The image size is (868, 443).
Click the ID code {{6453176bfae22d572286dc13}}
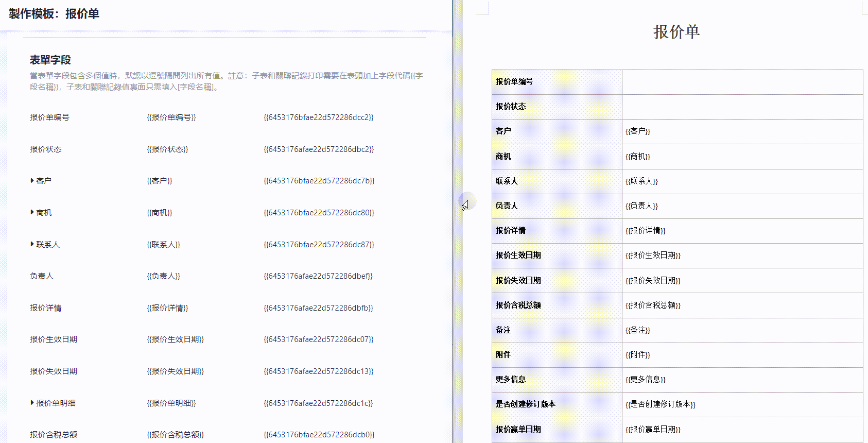(319, 371)
